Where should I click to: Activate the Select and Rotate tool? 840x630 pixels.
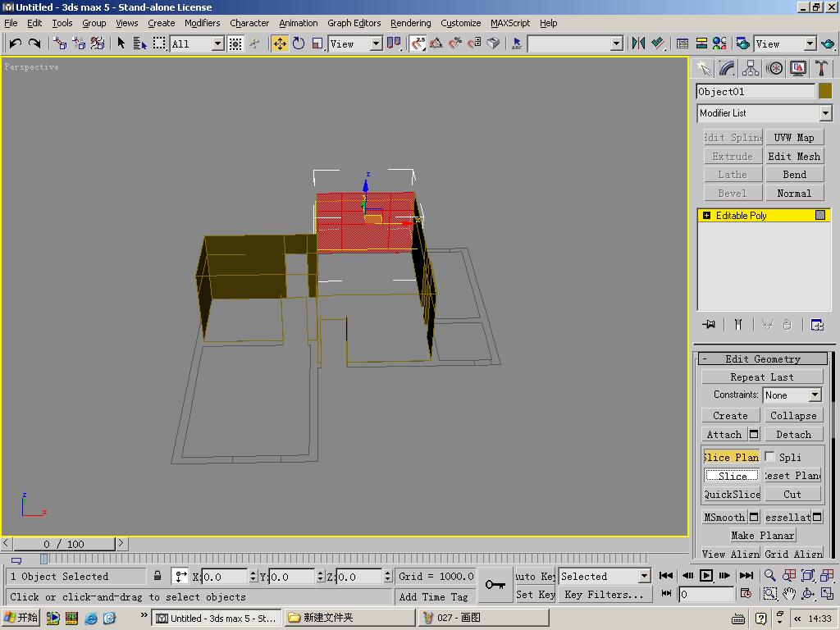(x=299, y=43)
